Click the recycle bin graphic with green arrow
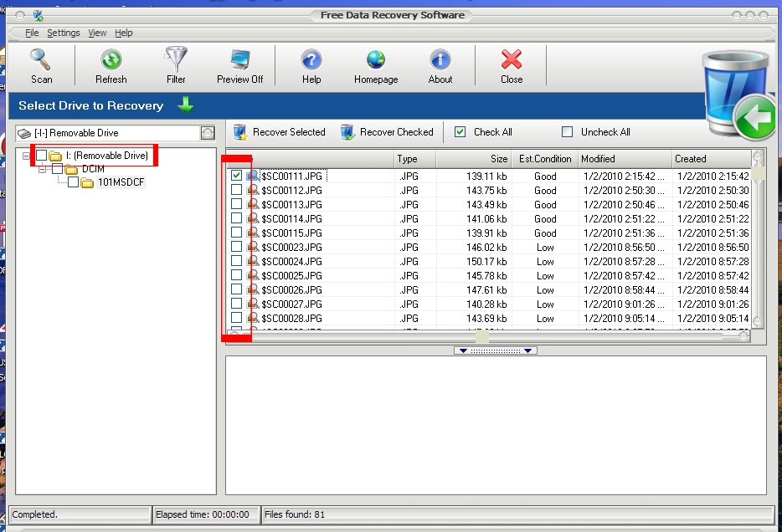 click(737, 92)
